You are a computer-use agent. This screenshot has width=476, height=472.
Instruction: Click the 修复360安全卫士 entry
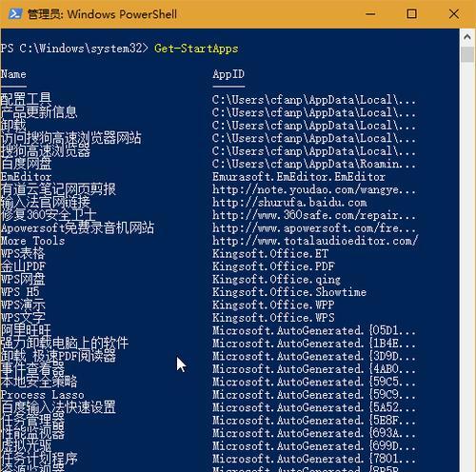(x=49, y=215)
